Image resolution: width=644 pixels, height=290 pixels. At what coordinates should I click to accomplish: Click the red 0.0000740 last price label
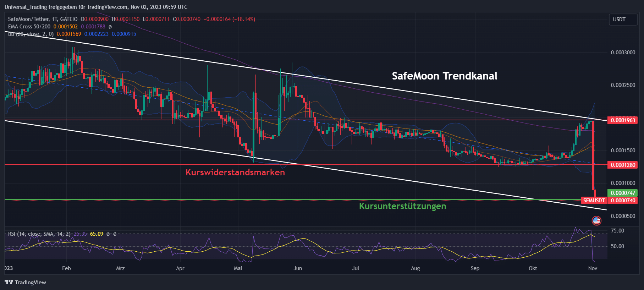click(x=623, y=201)
